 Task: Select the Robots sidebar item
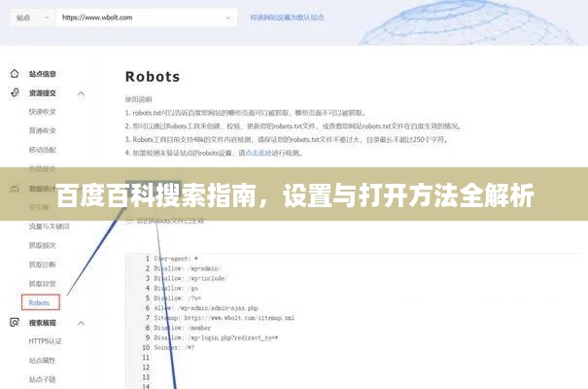tap(40, 302)
